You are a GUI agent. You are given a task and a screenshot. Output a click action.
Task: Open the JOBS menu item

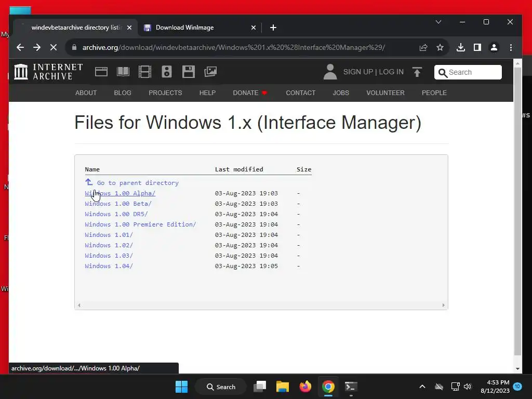click(x=341, y=92)
